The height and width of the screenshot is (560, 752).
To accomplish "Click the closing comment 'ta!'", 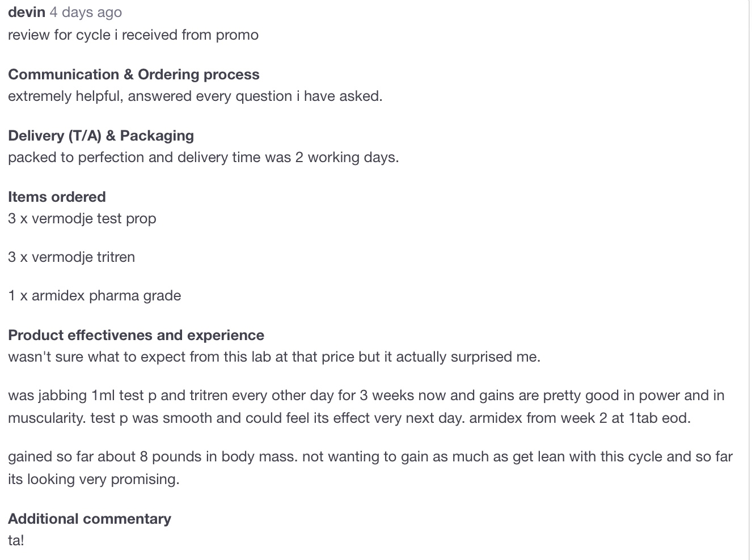I will [16, 540].
